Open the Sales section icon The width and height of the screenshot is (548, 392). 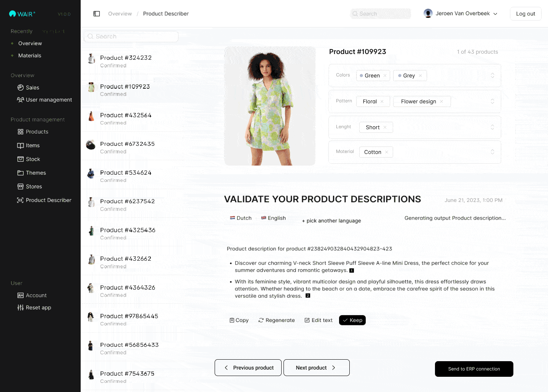(21, 88)
